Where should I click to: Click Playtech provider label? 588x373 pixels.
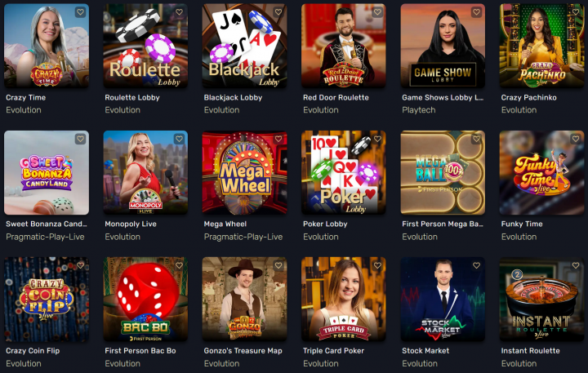(x=419, y=110)
